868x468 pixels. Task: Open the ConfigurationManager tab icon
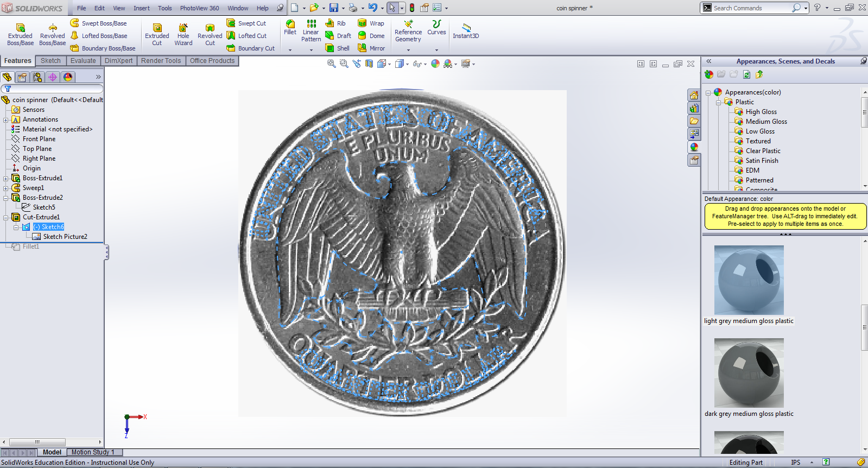(x=37, y=77)
